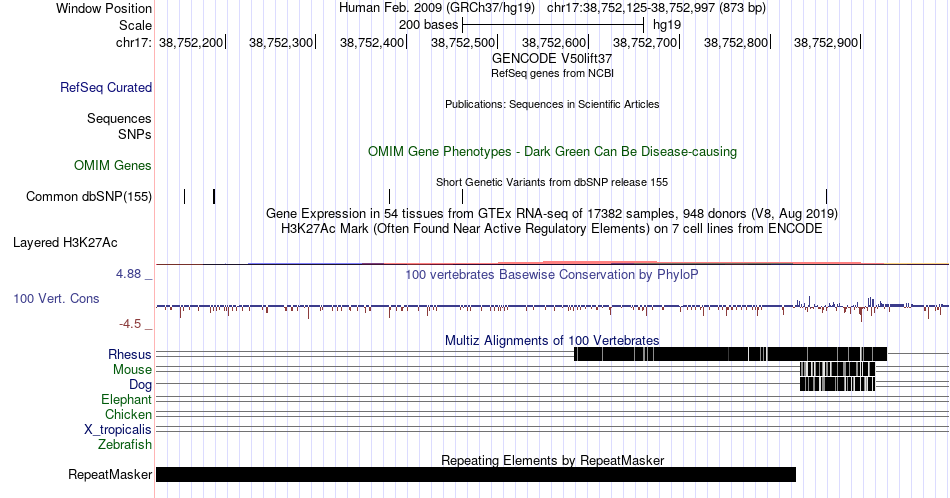The image size is (950, 498).
Task: Open the 100 Vert. Cons track label
Action: coord(56,298)
